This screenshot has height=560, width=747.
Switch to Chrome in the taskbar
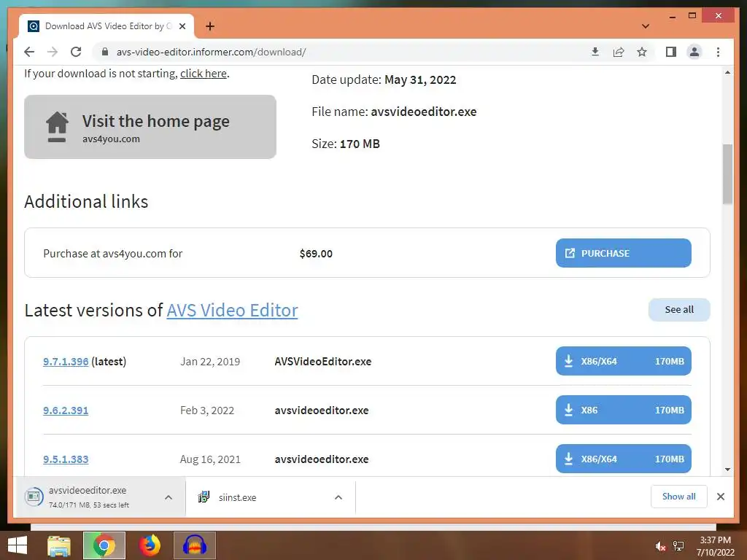coord(104,545)
